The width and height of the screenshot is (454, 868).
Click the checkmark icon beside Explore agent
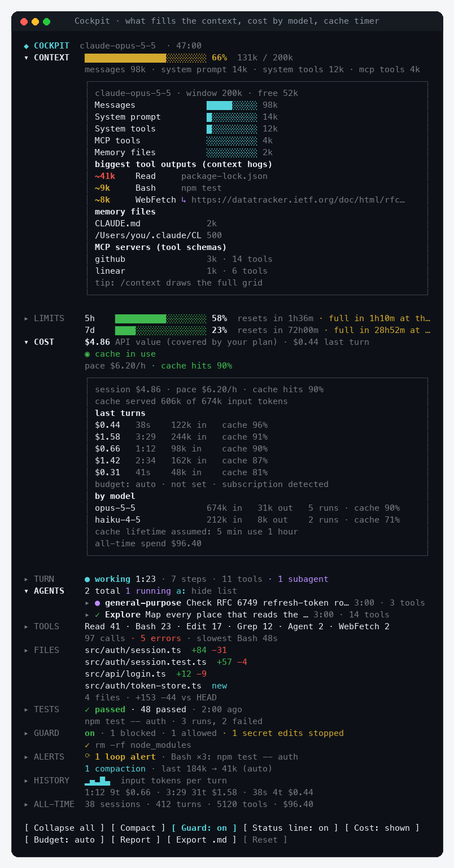coord(97,615)
